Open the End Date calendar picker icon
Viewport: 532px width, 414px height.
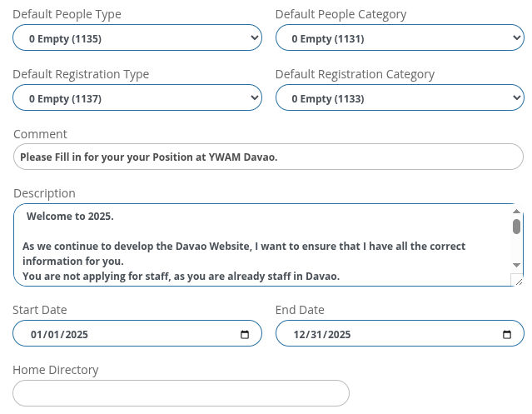pos(507,334)
